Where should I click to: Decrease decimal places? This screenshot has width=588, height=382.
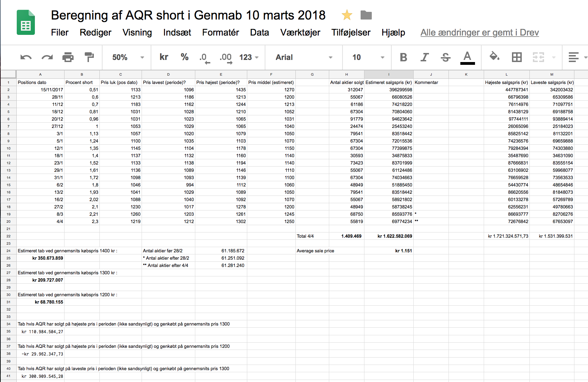(205, 58)
